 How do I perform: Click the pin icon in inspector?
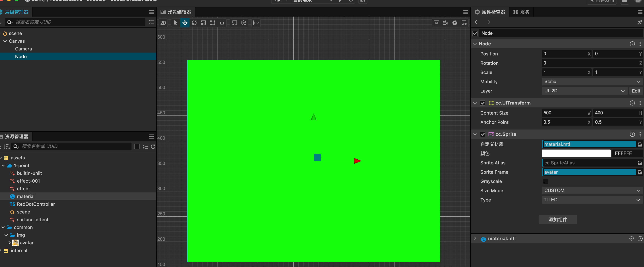pyautogui.click(x=640, y=22)
